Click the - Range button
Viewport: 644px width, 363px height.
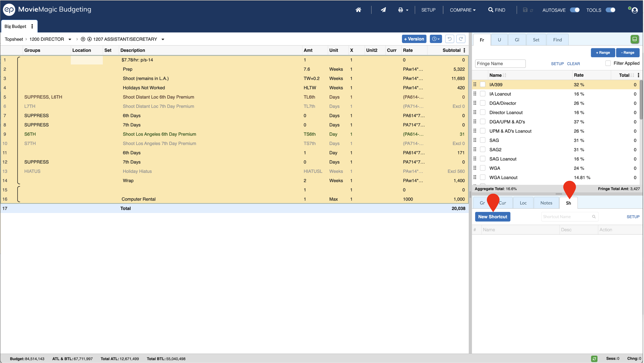click(627, 52)
